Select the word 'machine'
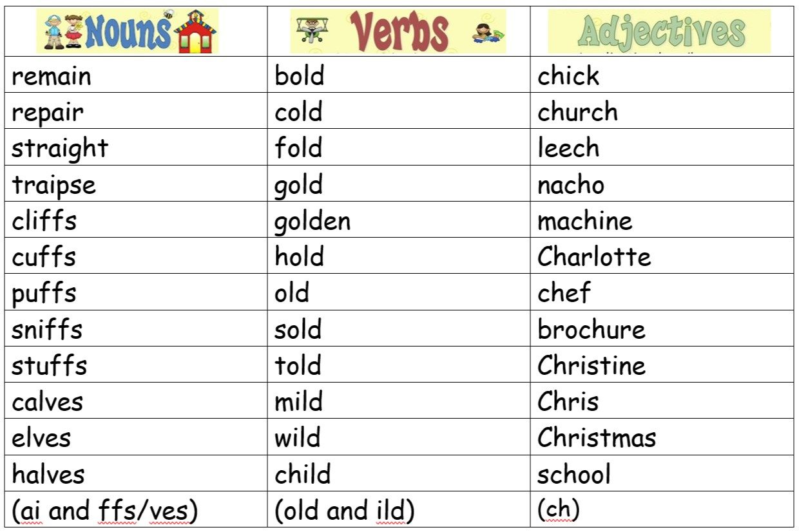799x532 pixels. 584,222
